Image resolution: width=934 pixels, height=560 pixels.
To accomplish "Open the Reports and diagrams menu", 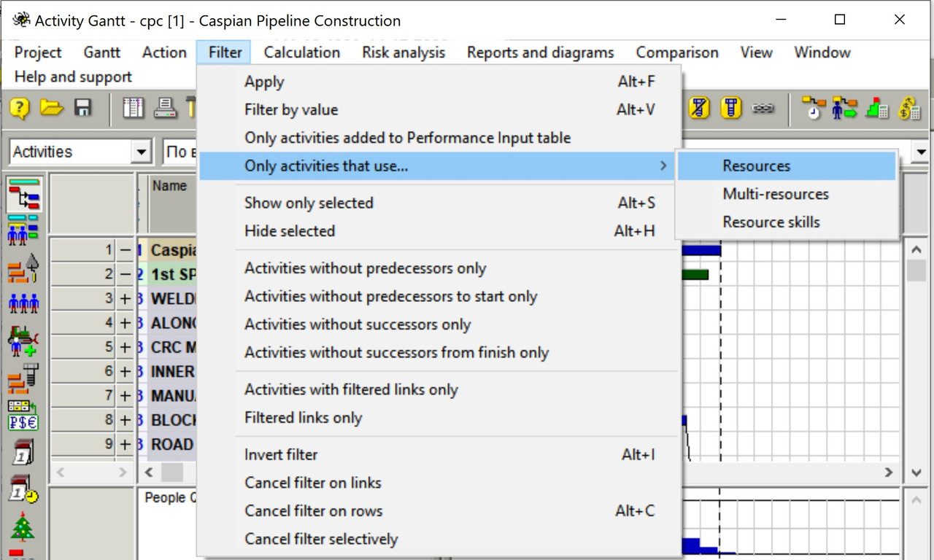I will pyautogui.click(x=541, y=52).
